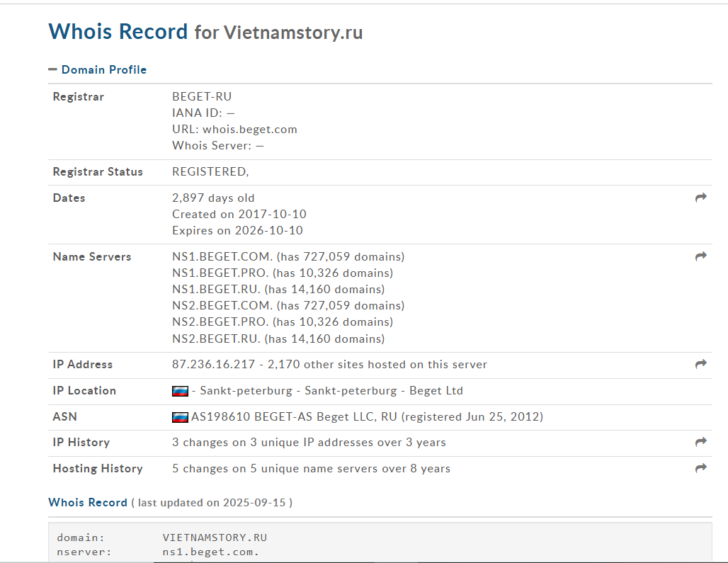This screenshot has height=563, width=728.
Task: Click the 2,897 days old text
Action: click(x=213, y=198)
